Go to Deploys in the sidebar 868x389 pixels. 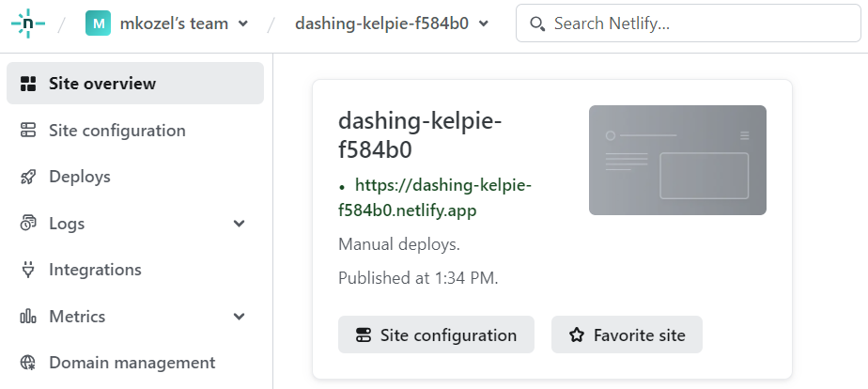[79, 177]
